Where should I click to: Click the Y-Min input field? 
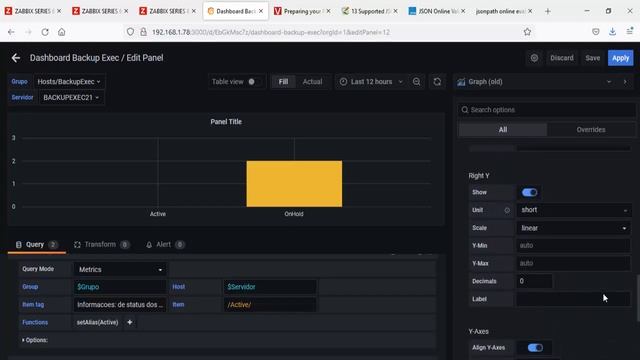pos(573,246)
